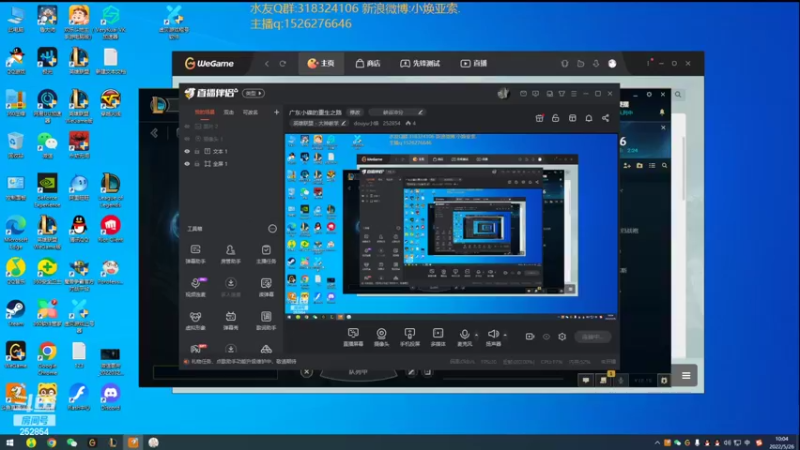Toggle visibility of the 文本 1 source

click(x=187, y=152)
